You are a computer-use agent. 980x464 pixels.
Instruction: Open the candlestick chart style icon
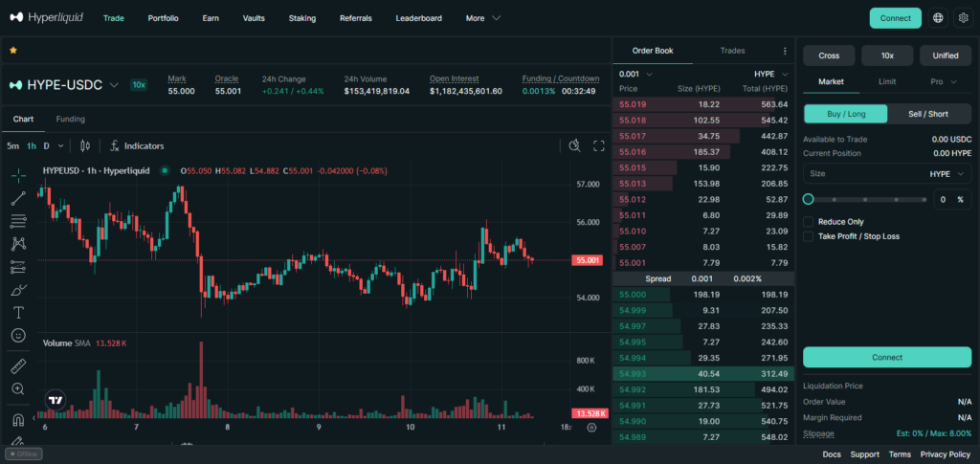coord(85,145)
